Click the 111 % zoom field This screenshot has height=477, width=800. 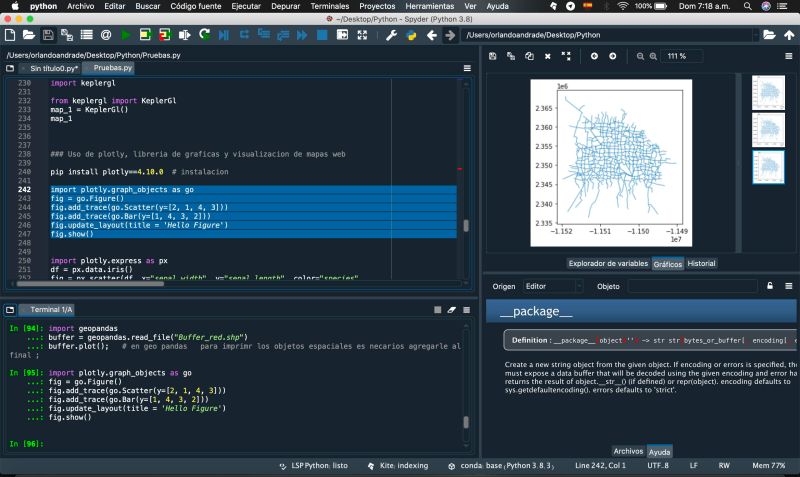coord(682,56)
